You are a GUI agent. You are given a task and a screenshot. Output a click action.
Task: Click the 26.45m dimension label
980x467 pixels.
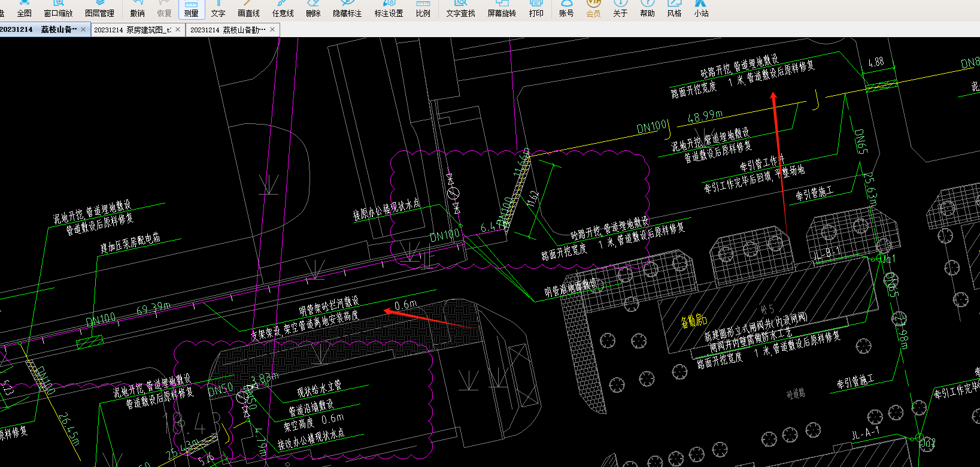pos(69,429)
